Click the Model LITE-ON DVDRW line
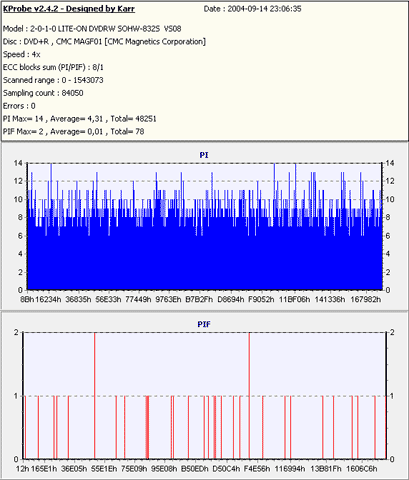 [x=92, y=29]
